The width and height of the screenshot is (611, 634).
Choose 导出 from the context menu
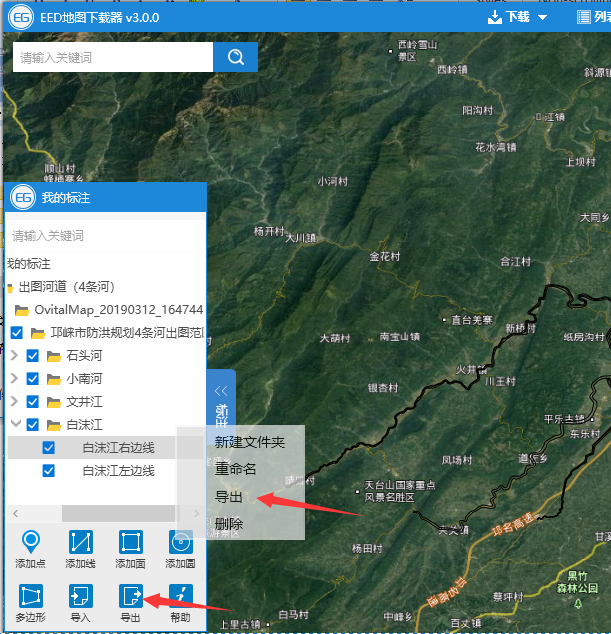[229, 497]
